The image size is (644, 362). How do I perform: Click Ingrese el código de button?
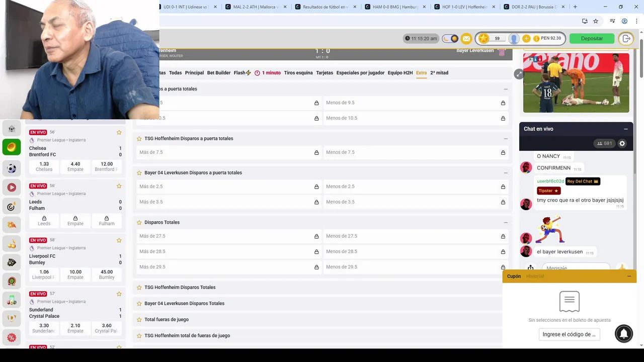[569, 334]
